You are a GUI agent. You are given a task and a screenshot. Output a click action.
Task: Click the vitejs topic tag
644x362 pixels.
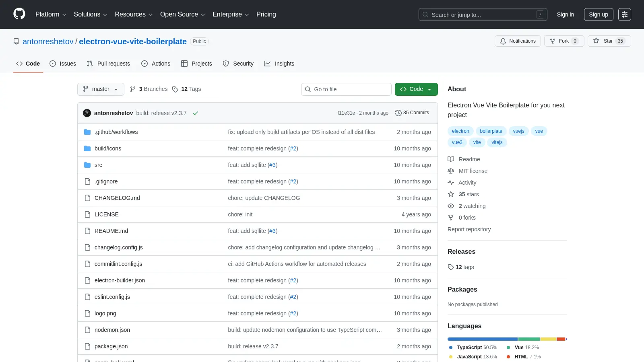point(497,142)
